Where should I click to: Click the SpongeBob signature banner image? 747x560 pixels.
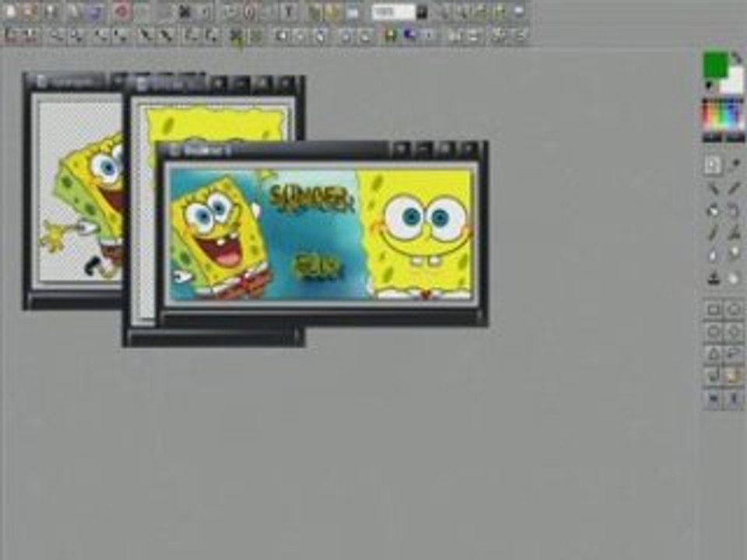(x=321, y=234)
